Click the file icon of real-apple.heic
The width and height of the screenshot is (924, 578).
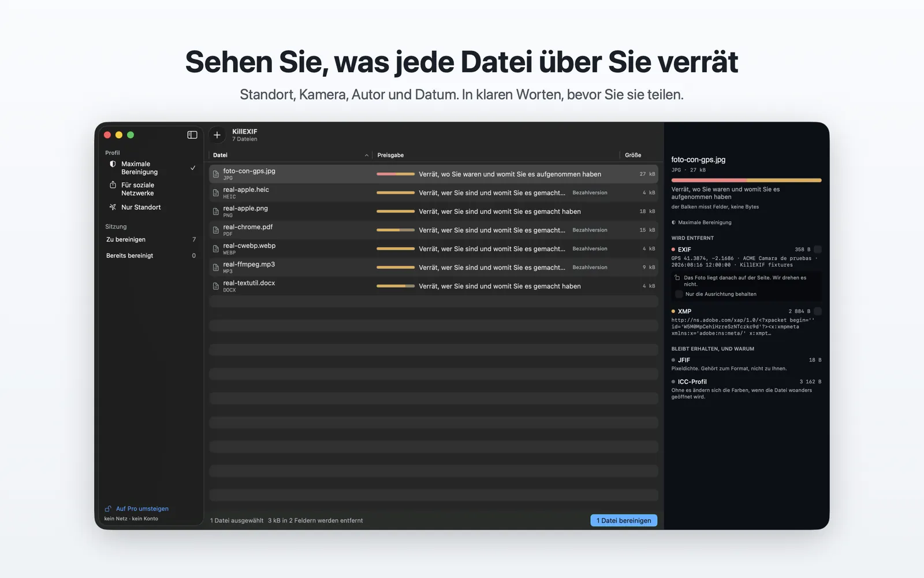tap(216, 192)
